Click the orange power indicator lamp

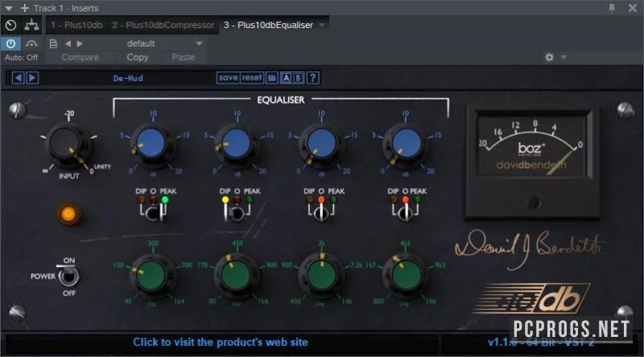pyautogui.click(x=68, y=214)
